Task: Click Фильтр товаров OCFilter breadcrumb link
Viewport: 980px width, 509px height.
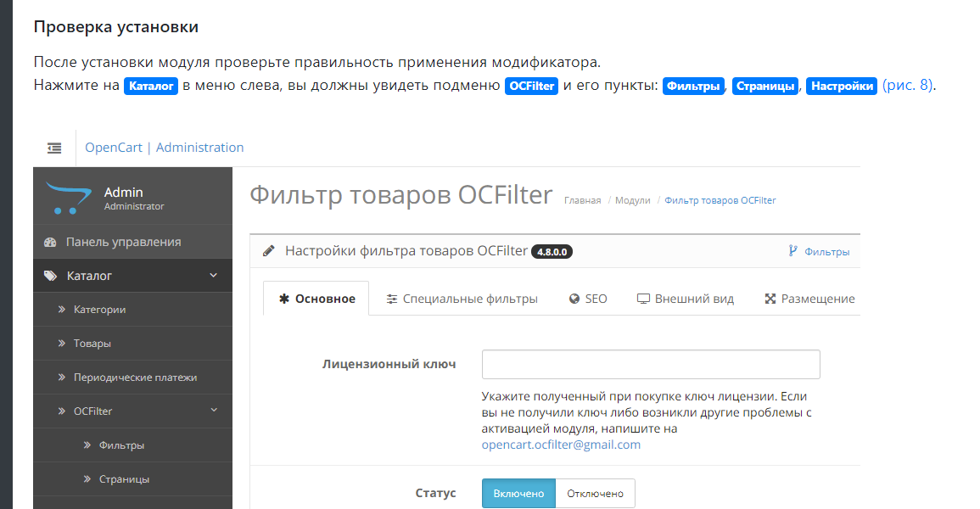Action: coord(720,200)
